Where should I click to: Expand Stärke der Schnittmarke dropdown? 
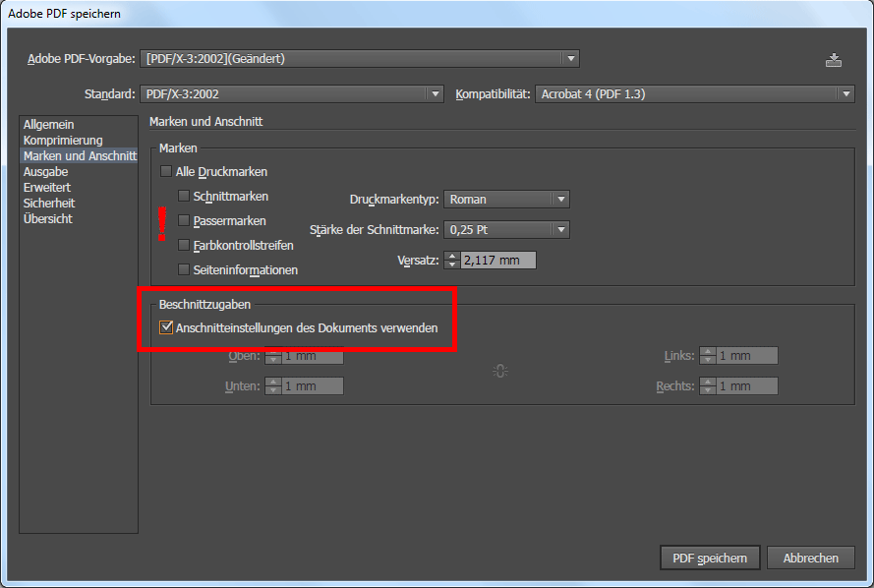(506, 230)
